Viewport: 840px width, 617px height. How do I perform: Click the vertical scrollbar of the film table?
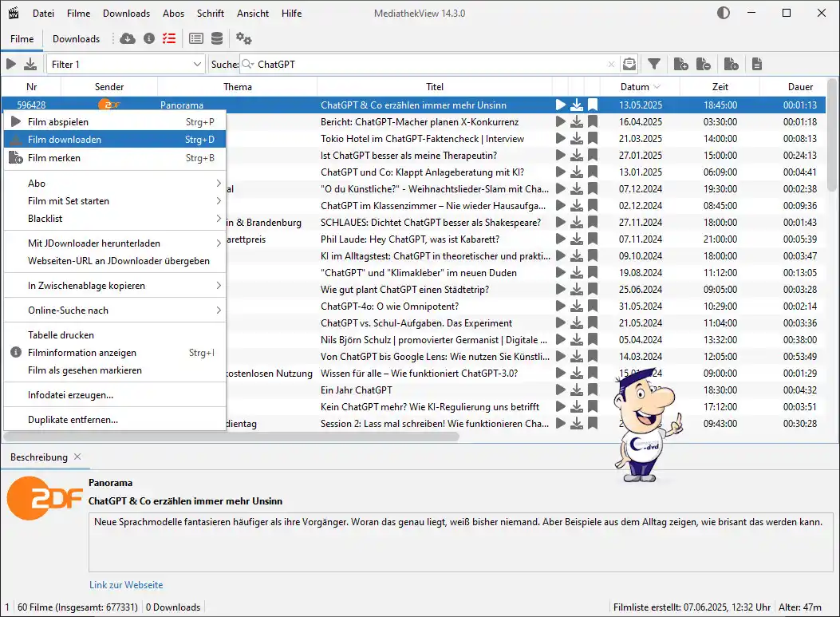(x=832, y=135)
